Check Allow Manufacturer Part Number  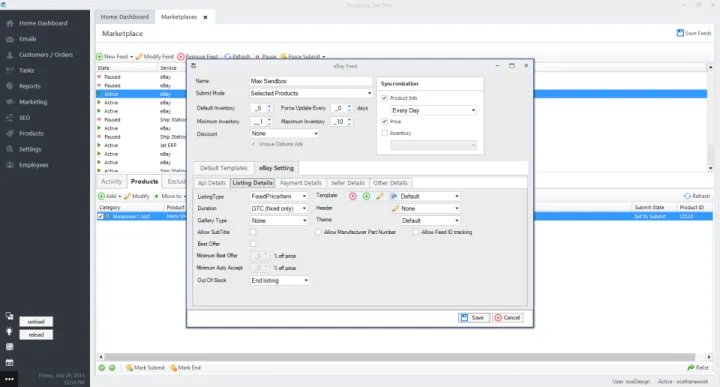point(318,232)
